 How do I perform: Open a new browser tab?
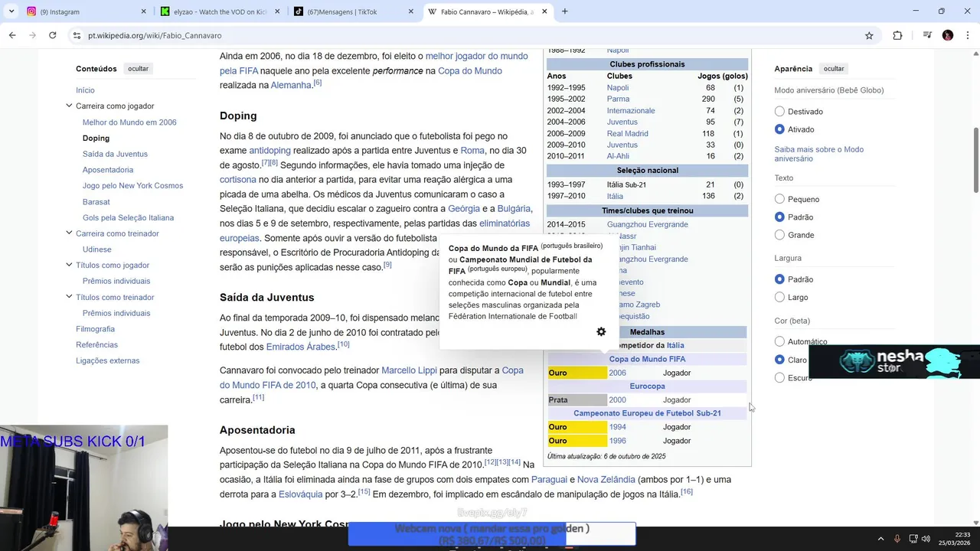564,11
